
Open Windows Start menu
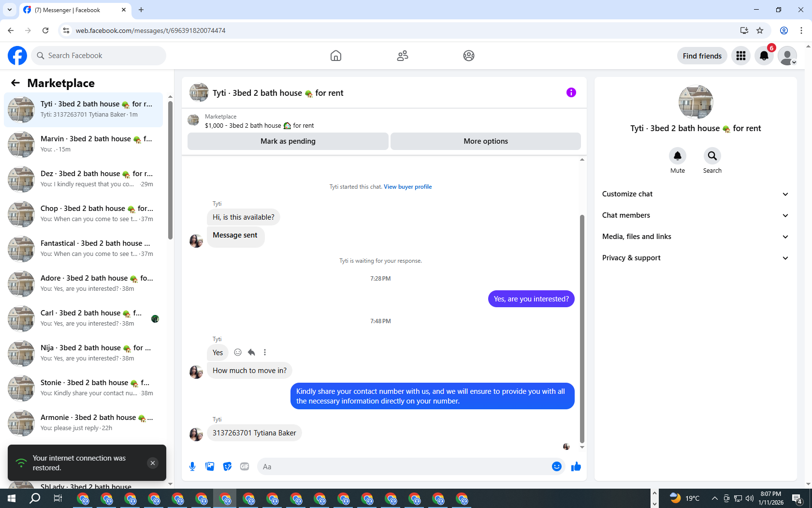click(12, 498)
